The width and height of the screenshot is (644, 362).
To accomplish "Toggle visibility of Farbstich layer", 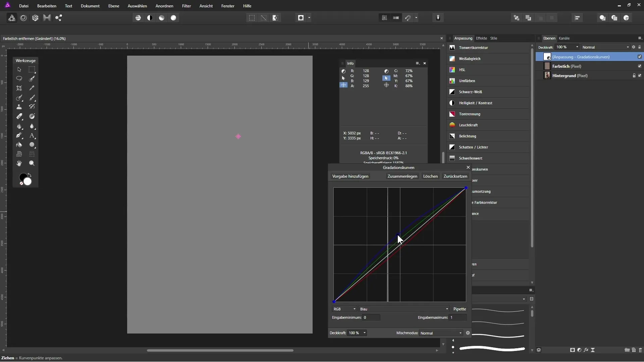I will pos(640,66).
